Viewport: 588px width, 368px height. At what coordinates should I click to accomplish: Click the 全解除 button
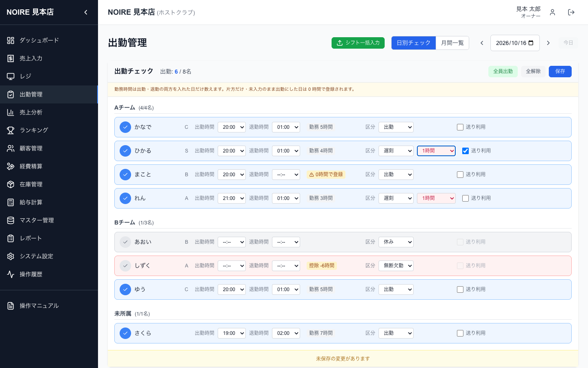click(x=533, y=72)
